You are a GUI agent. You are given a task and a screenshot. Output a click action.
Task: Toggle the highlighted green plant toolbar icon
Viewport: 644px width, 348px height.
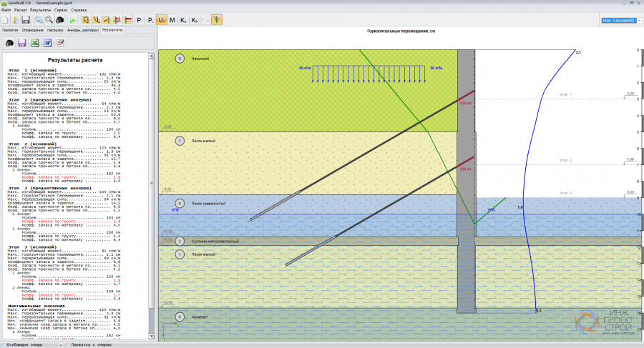click(x=217, y=20)
